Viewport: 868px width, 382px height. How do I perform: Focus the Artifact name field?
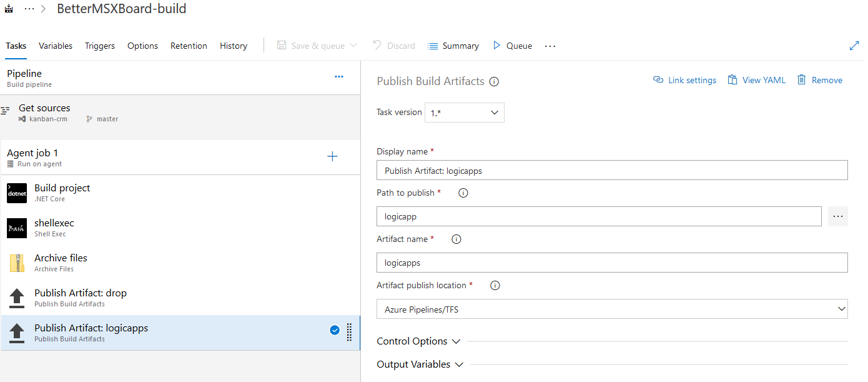click(612, 263)
